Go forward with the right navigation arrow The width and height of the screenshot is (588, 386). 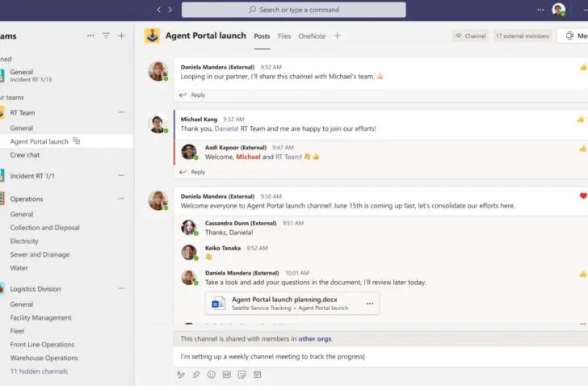tap(170, 10)
